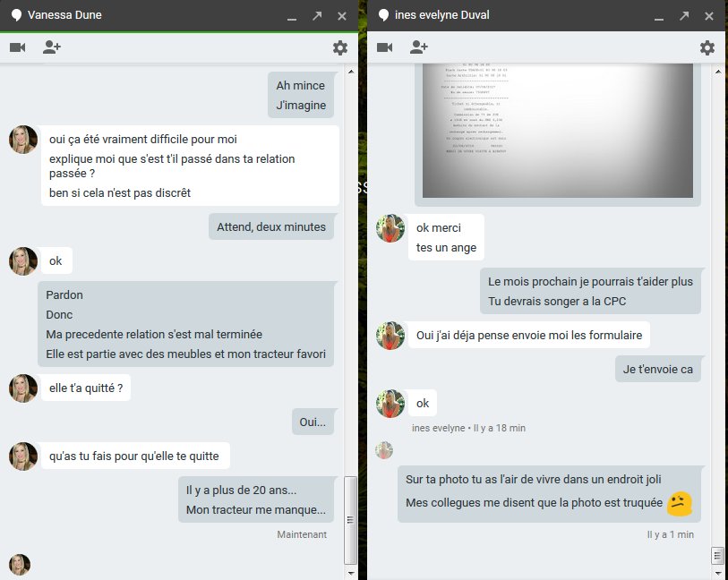The width and height of the screenshot is (728, 580).
Task: Pop out the Vanessa Dune chat window
Action: point(317,16)
